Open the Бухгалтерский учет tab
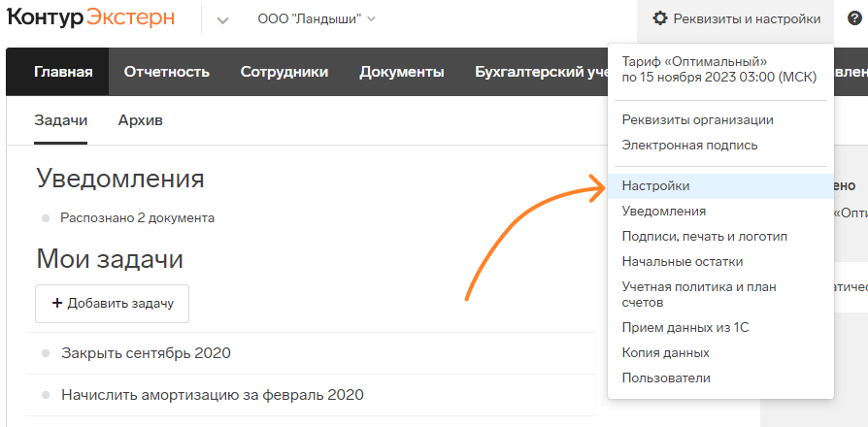 (x=542, y=72)
